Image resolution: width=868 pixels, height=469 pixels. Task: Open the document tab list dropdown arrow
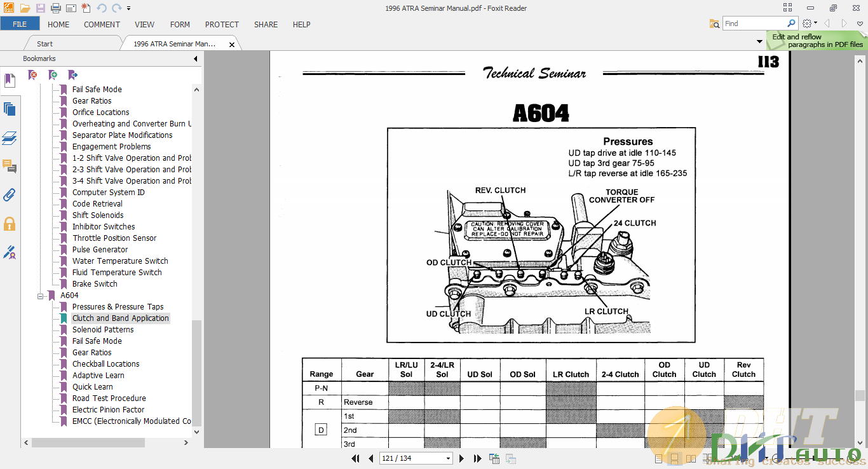(759, 42)
